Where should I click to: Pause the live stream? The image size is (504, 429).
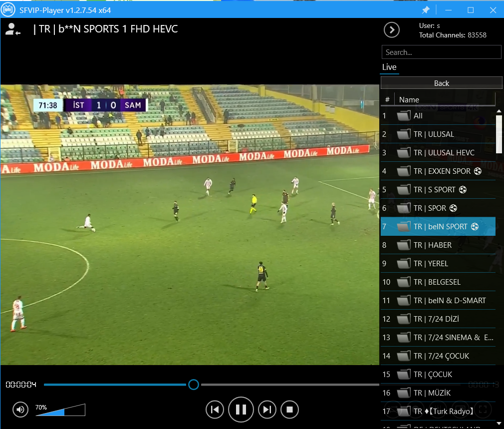[x=241, y=410]
